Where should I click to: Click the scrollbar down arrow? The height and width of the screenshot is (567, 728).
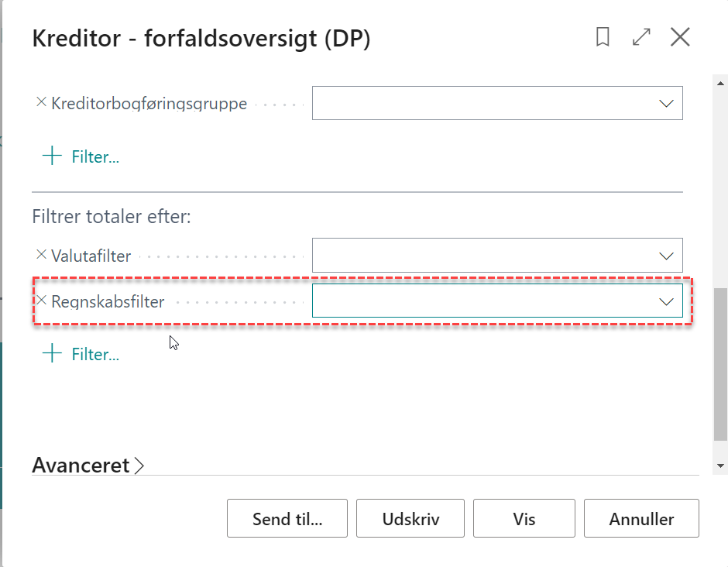coord(719,464)
